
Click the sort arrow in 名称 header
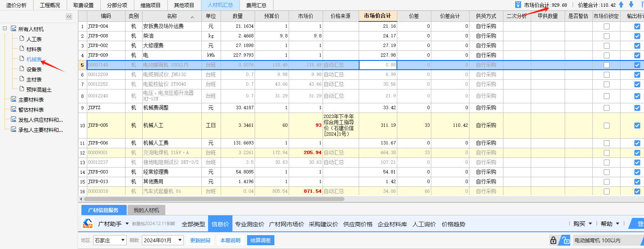click(x=192, y=17)
